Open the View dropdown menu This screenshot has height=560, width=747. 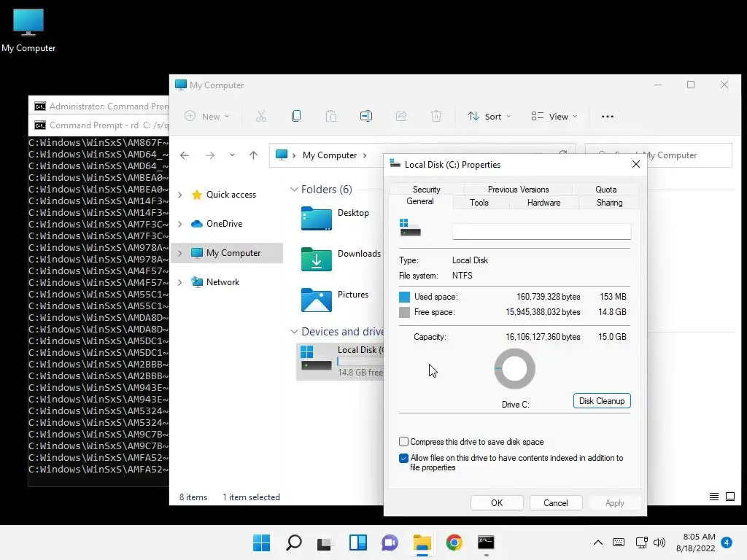554,116
